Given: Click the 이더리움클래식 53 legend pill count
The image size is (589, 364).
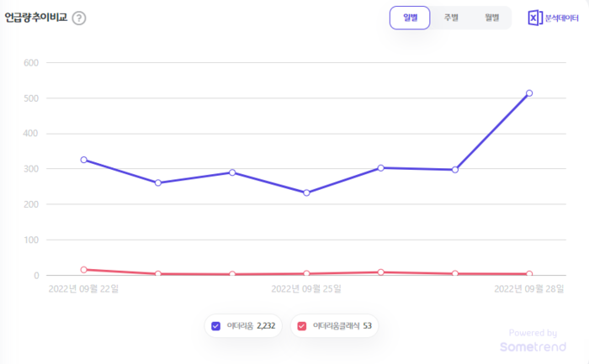Looking at the screenshot, I should [x=368, y=325].
